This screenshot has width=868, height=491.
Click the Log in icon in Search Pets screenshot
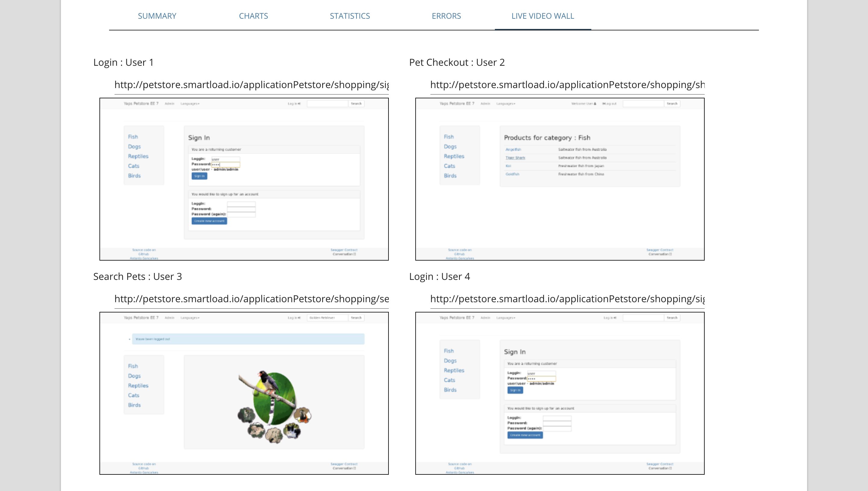[299, 317]
